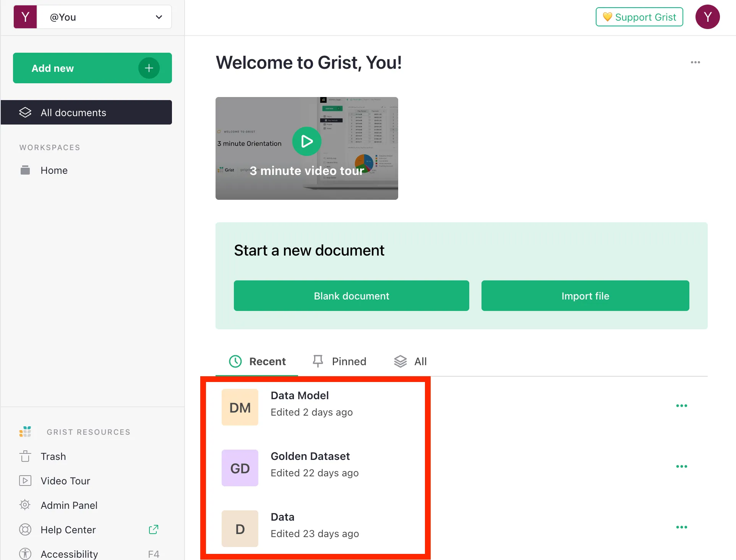Play the 3 minute video tour

[x=307, y=141]
